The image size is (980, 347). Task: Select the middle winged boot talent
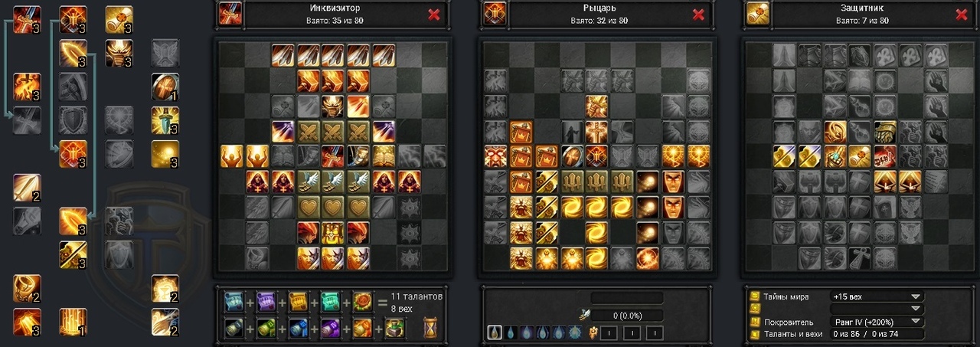pyautogui.click(x=334, y=182)
